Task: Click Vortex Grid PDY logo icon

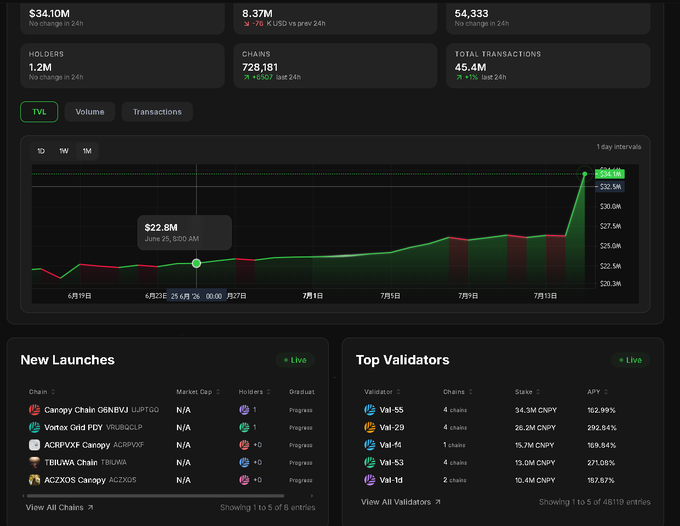Action: click(x=34, y=427)
